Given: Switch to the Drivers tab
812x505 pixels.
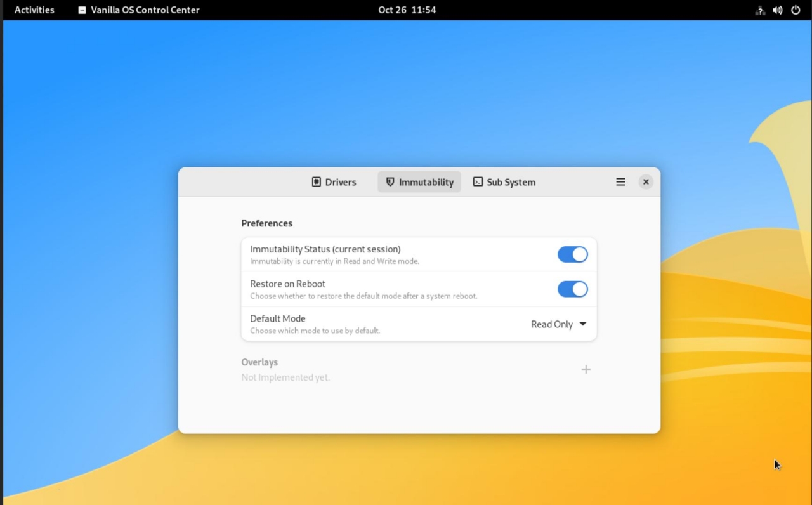Looking at the screenshot, I should [334, 181].
